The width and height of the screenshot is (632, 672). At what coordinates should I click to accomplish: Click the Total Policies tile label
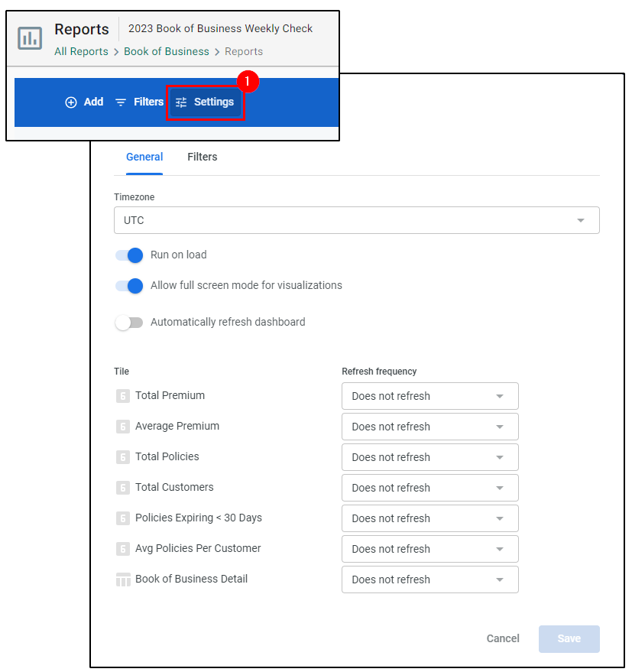point(167,457)
